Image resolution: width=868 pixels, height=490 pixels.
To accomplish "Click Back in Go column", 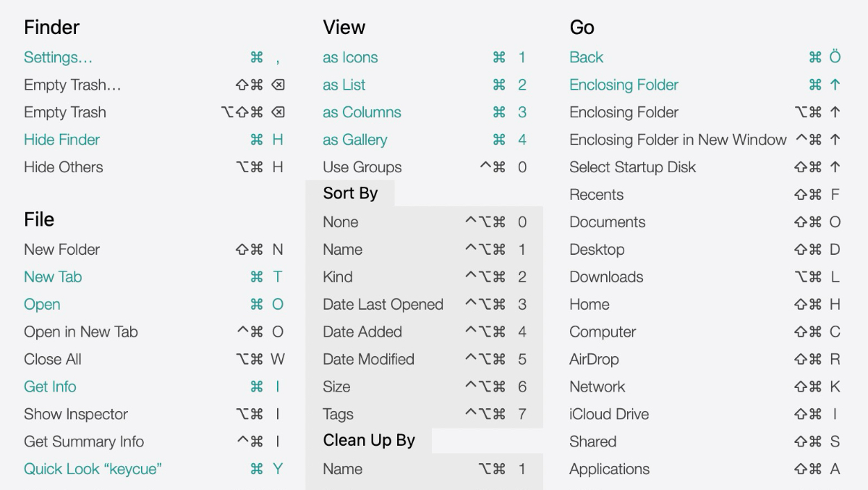I will 586,57.
